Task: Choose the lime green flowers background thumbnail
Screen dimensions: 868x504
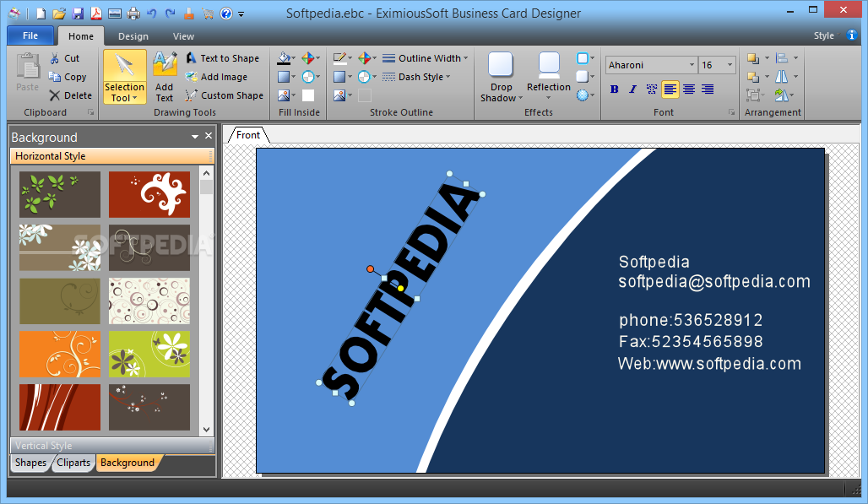Action: [149, 354]
